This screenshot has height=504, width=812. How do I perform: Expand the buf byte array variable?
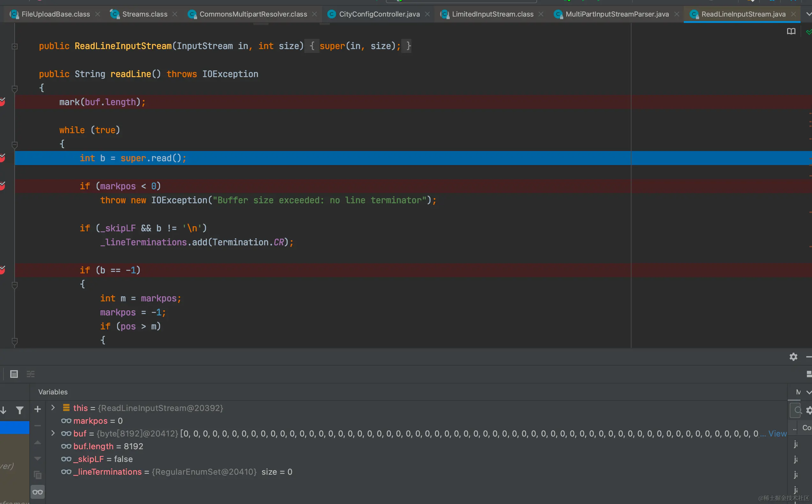click(53, 433)
